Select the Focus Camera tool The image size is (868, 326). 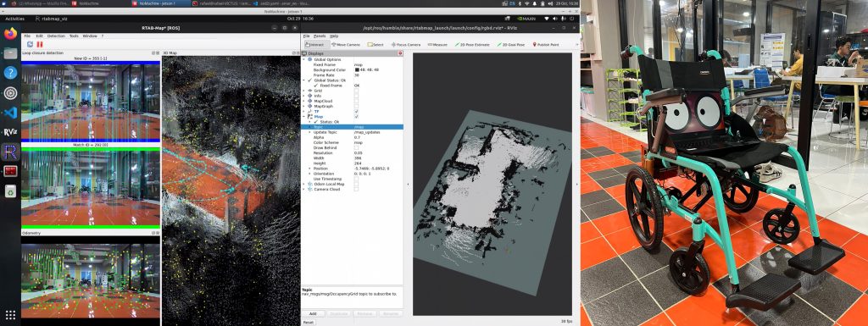point(406,44)
